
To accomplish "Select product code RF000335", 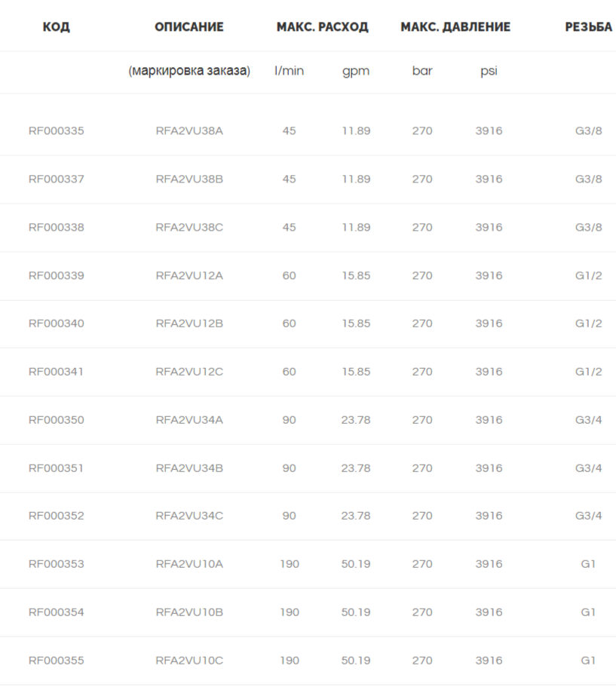I will 56,131.
